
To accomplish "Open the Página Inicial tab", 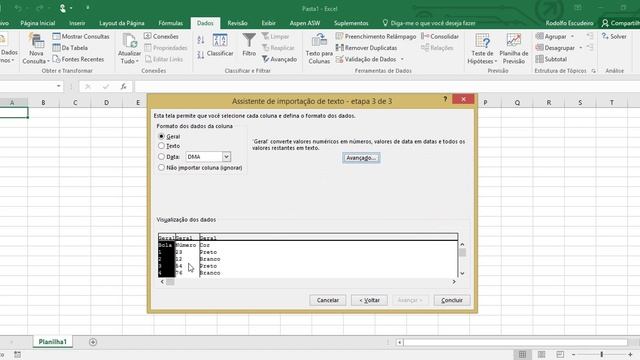I will [38, 23].
